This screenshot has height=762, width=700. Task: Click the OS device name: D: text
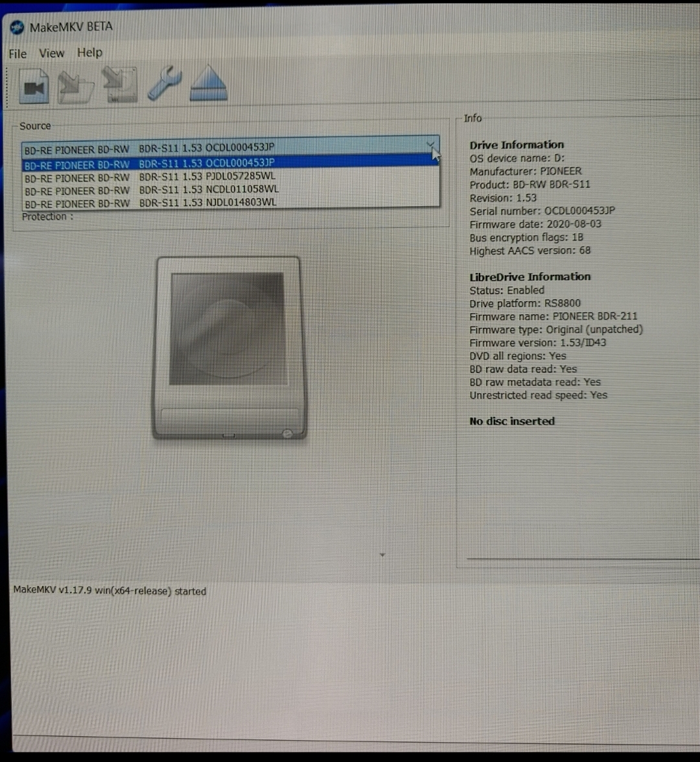click(x=517, y=158)
